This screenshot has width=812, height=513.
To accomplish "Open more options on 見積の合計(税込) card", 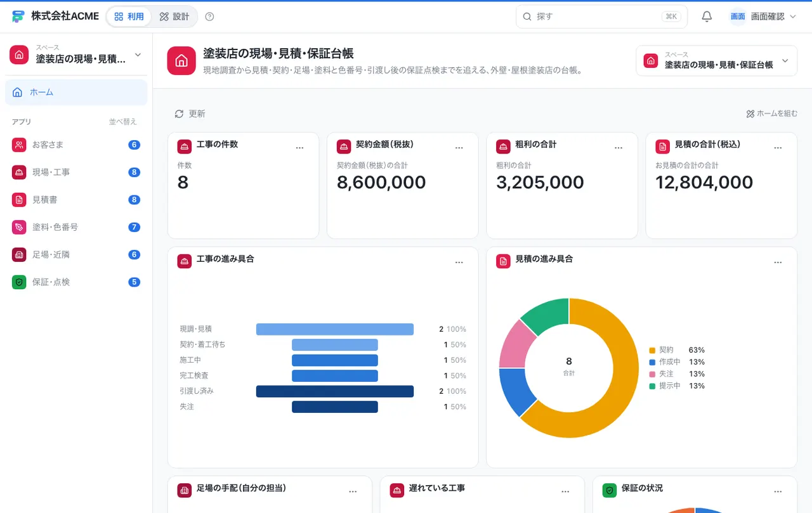I will pos(778,148).
